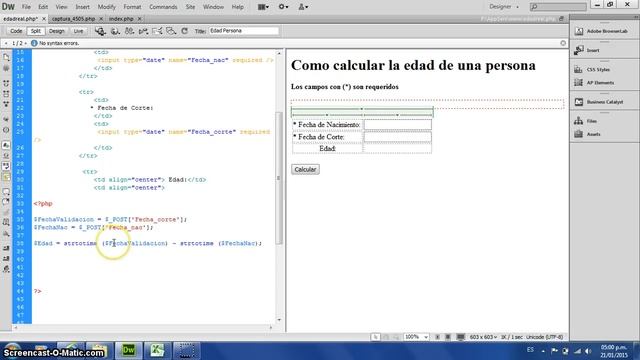Open the Visual Aids dropdown
This screenshot has height=360, width=640.
tap(171, 31)
